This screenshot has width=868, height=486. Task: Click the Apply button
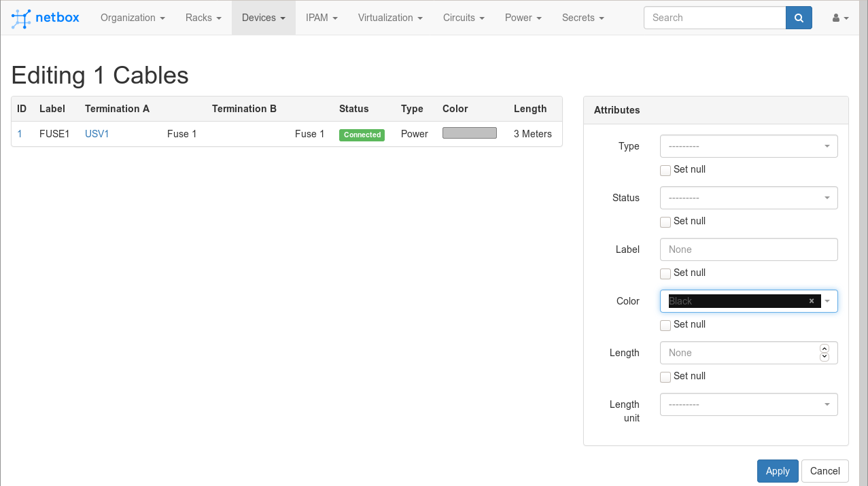click(778, 471)
